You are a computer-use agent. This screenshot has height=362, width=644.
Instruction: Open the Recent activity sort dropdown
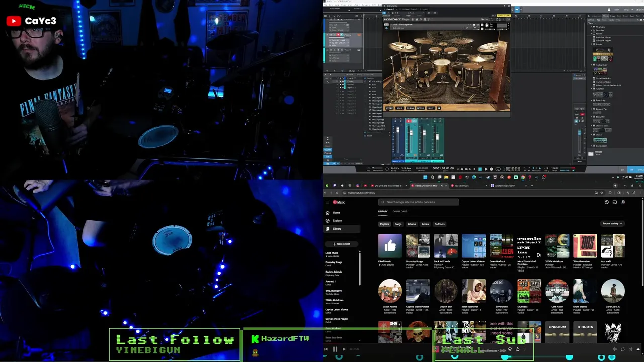[612, 223]
